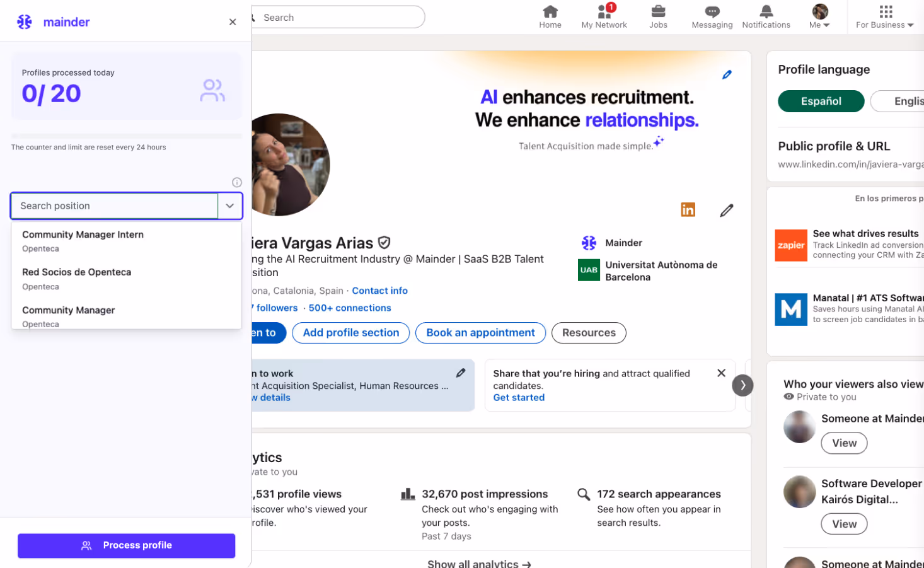
Task: Click the profiles processed people icon
Action: (212, 90)
